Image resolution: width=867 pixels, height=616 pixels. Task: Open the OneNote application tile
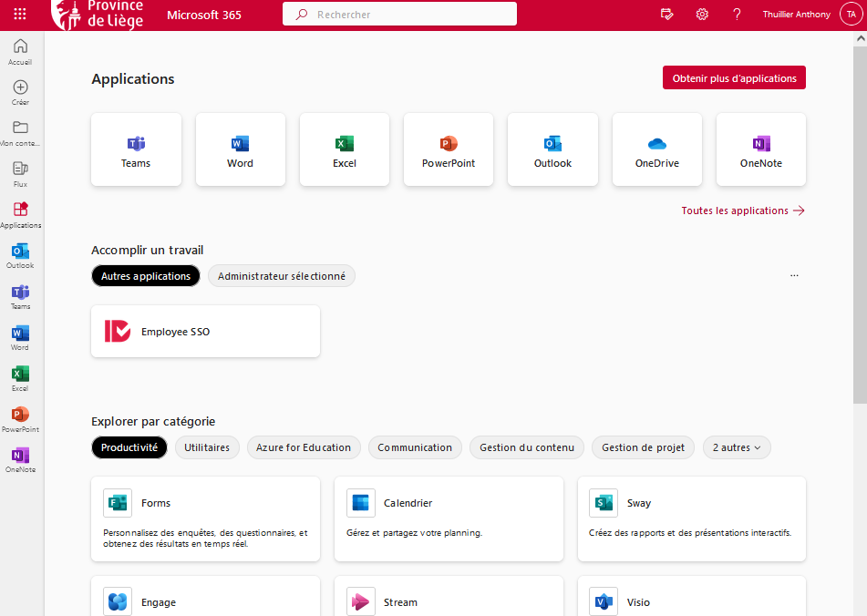pos(761,149)
